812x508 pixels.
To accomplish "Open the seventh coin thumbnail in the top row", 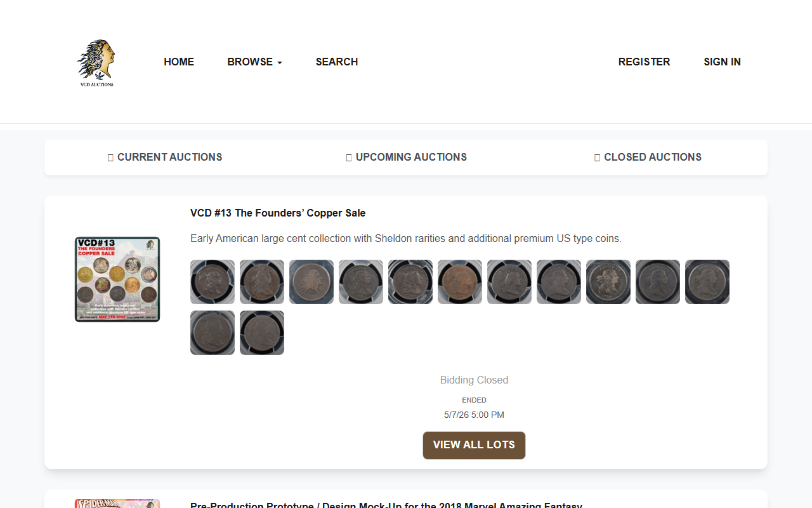I will [509, 282].
